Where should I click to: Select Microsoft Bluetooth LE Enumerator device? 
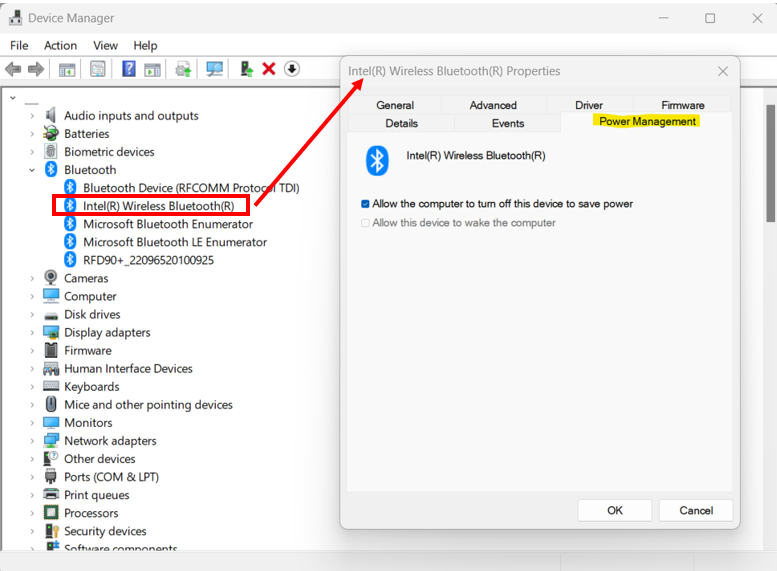174,242
